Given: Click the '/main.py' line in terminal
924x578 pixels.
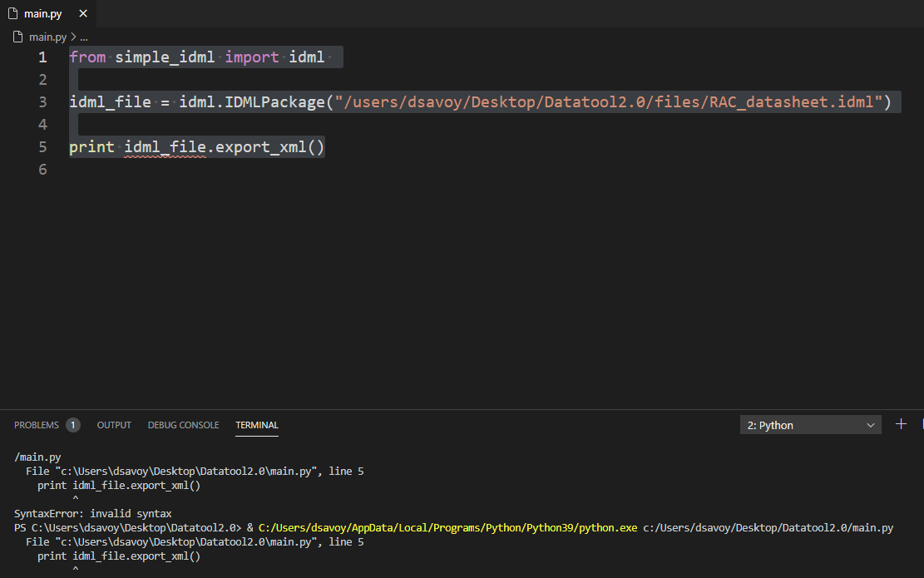Looking at the screenshot, I should (x=37, y=457).
